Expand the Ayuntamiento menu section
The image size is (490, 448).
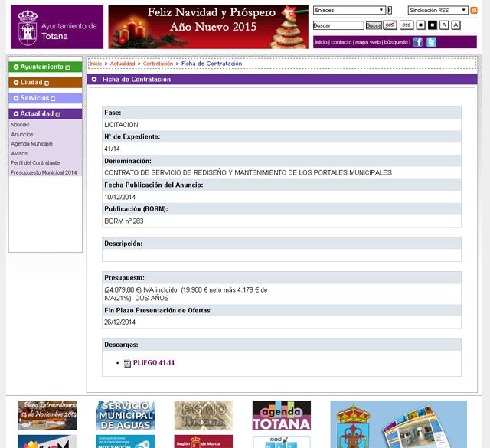point(41,67)
